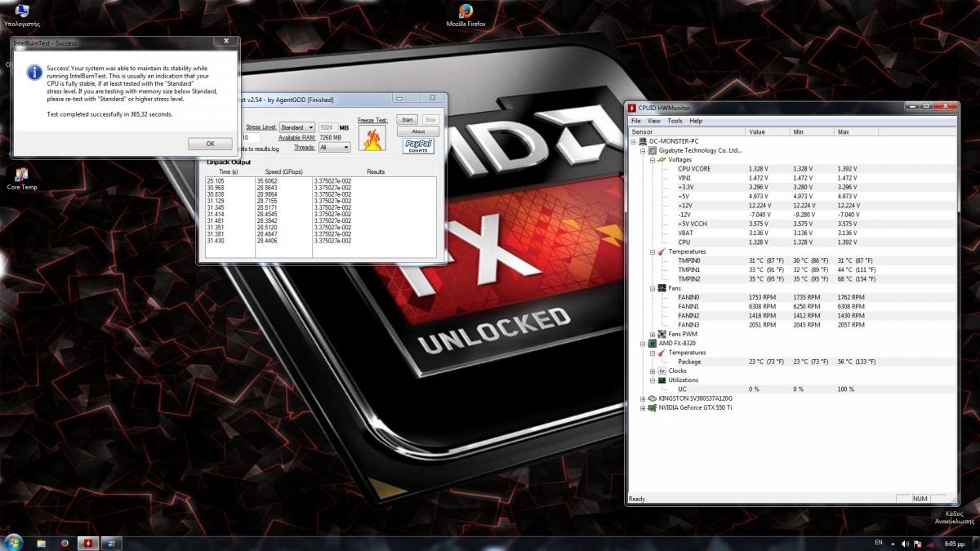Viewport: 980px width, 551px height.
Task: Collapse the motherboard Temperatures node
Action: [x=652, y=251]
